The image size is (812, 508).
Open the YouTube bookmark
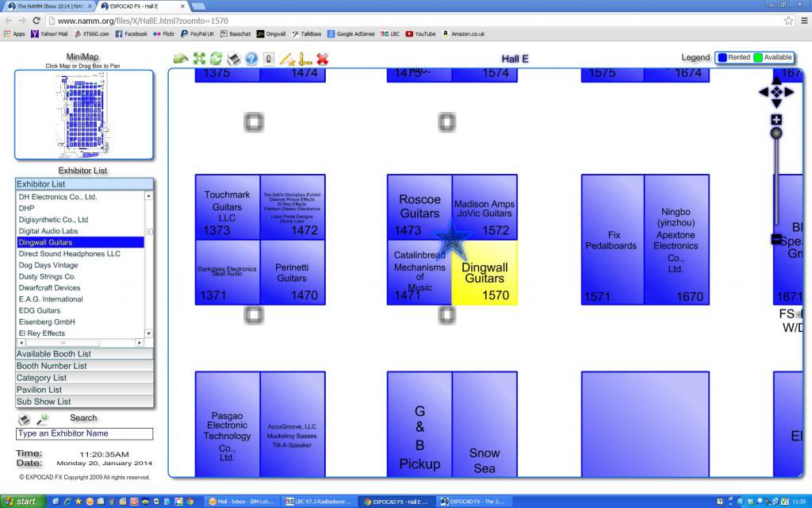click(x=420, y=33)
